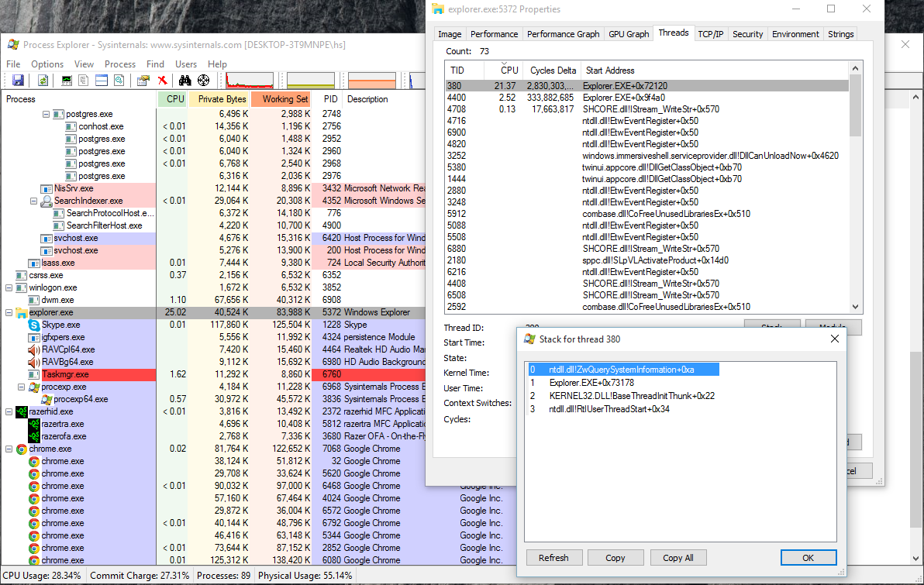Switch to the TCP/IP tab
The width and height of the screenshot is (924, 585).
tap(711, 34)
